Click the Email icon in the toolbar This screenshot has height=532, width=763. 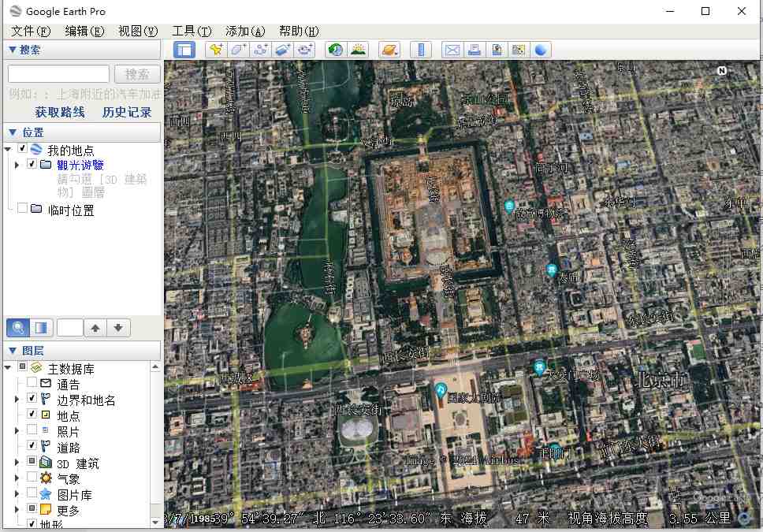tap(452, 49)
